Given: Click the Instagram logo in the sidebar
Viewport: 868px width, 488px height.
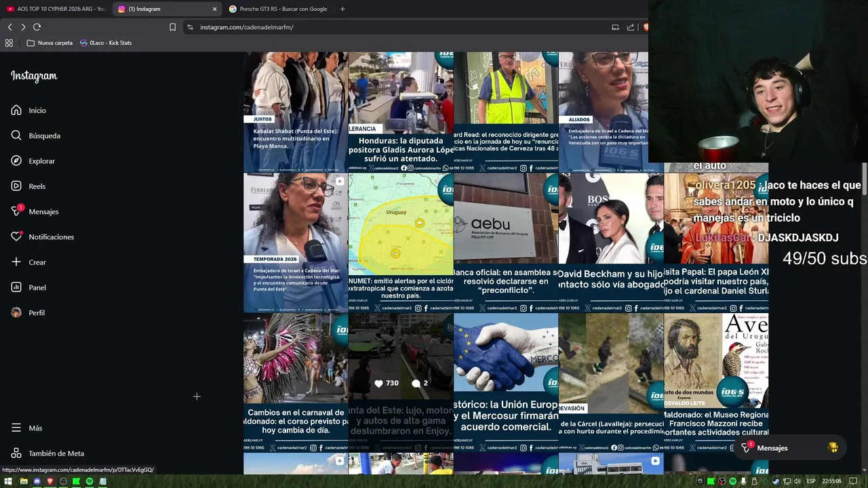Looking at the screenshot, I should [34, 76].
